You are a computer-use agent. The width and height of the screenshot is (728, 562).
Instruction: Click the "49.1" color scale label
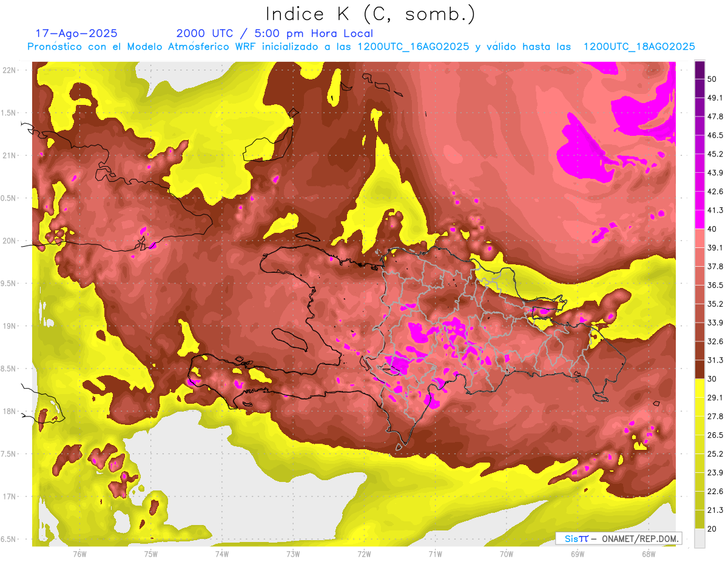tap(715, 98)
